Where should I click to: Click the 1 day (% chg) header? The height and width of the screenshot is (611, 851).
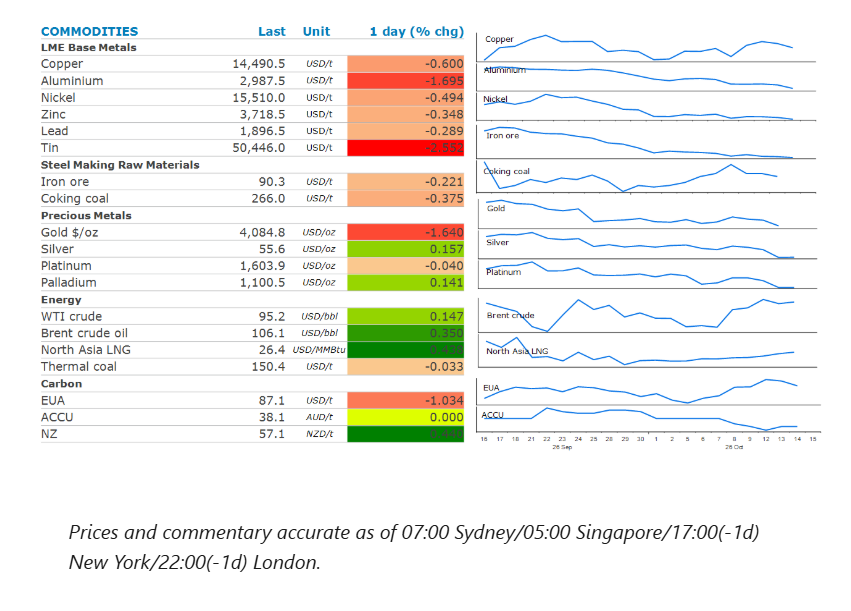pos(417,31)
